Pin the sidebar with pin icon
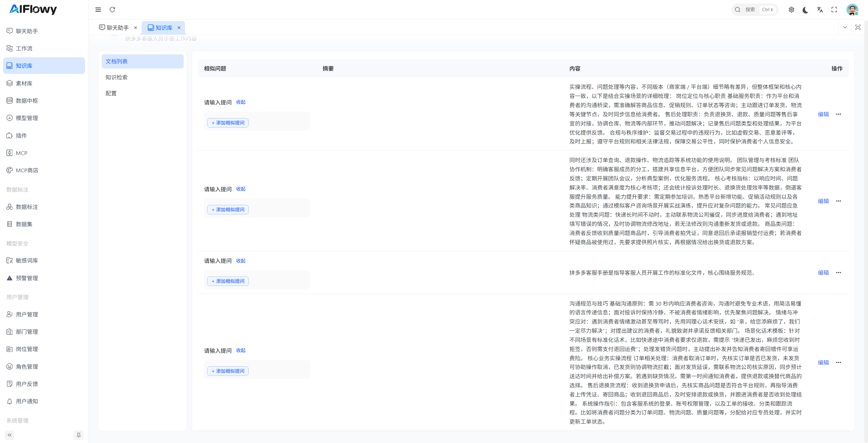This screenshot has height=443, width=868. coord(78,435)
